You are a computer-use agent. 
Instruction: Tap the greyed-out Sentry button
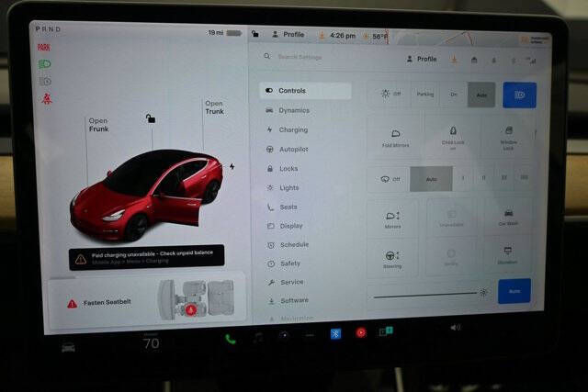click(451, 257)
